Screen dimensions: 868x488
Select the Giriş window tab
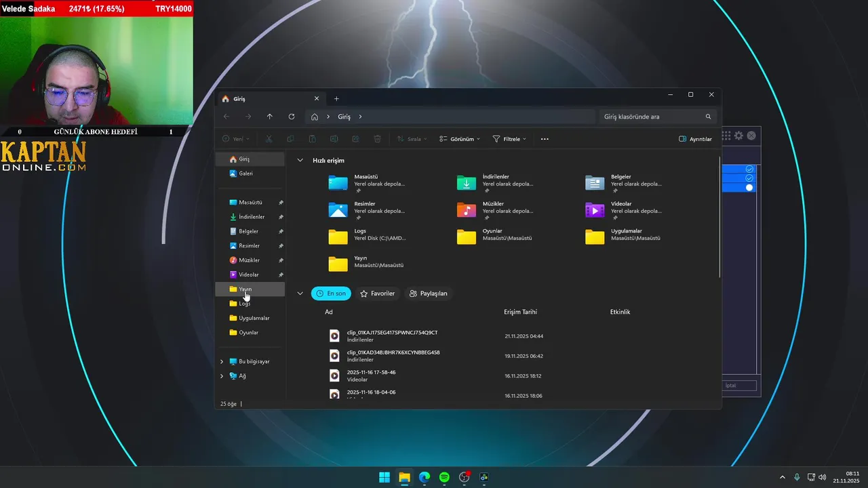pyautogui.click(x=270, y=98)
